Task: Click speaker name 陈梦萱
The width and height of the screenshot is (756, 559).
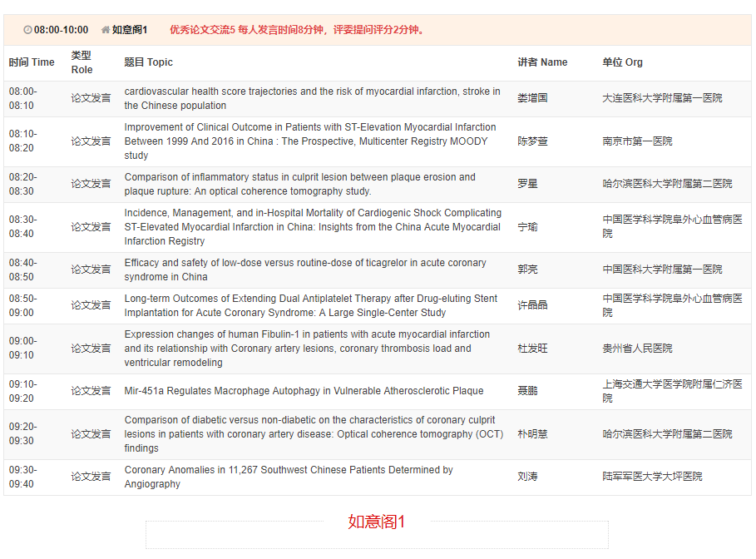Action: coord(533,141)
